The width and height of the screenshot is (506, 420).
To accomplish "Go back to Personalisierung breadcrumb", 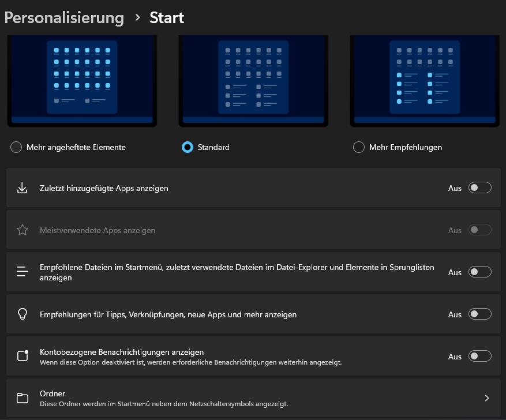I will click(64, 18).
